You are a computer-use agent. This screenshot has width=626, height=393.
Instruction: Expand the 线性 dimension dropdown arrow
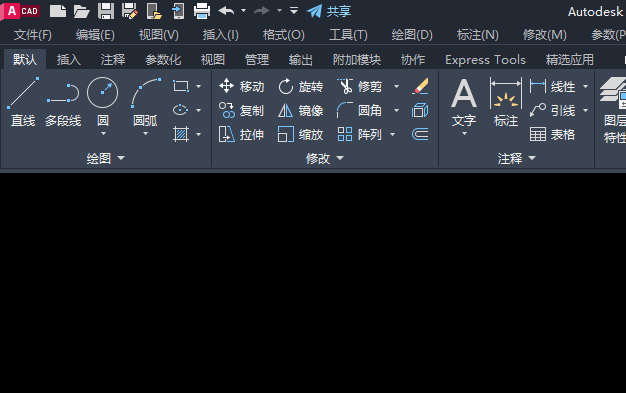click(x=585, y=86)
